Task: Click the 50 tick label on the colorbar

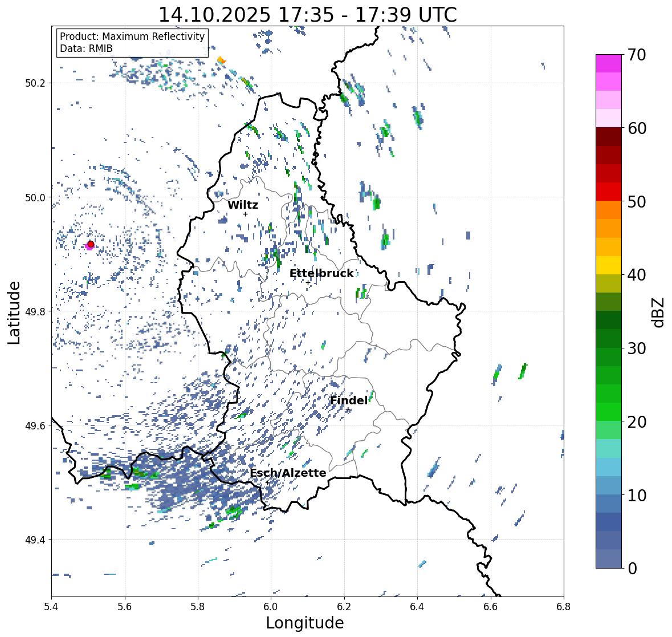Action: coord(637,201)
